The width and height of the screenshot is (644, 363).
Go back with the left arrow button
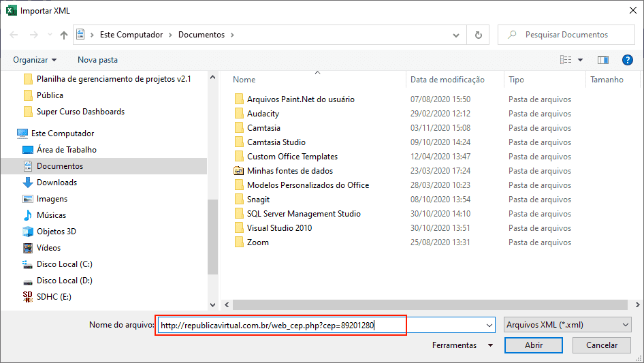click(x=14, y=35)
